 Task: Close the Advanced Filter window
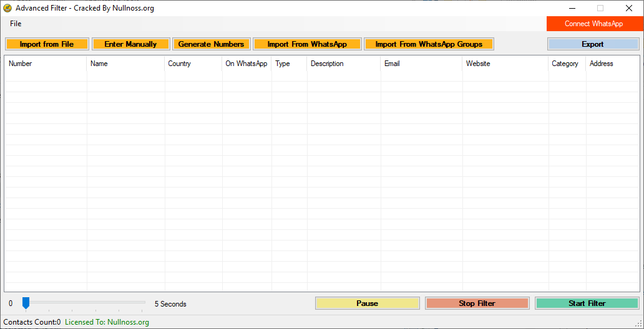coord(629,8)
